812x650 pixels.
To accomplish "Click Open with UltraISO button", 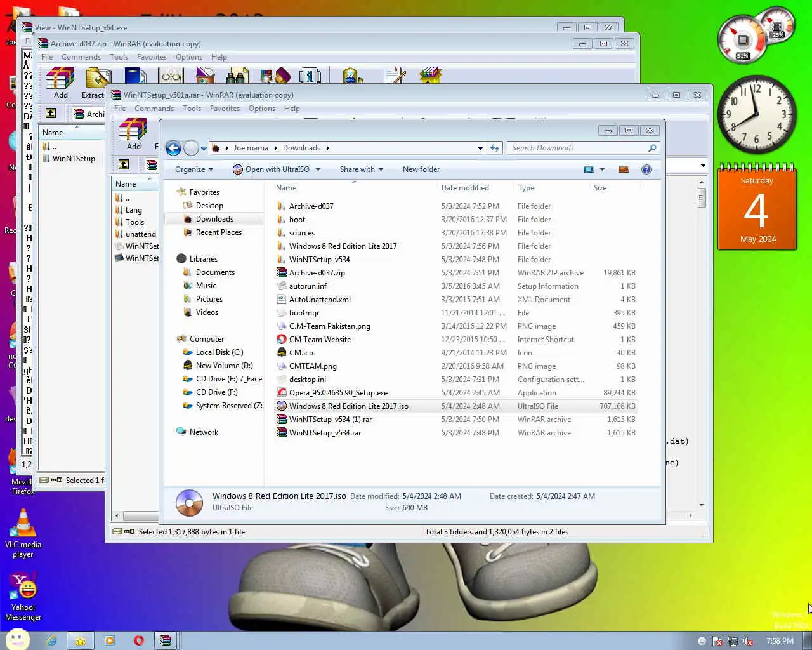I will pyautogui.click(x=272, y=169).
